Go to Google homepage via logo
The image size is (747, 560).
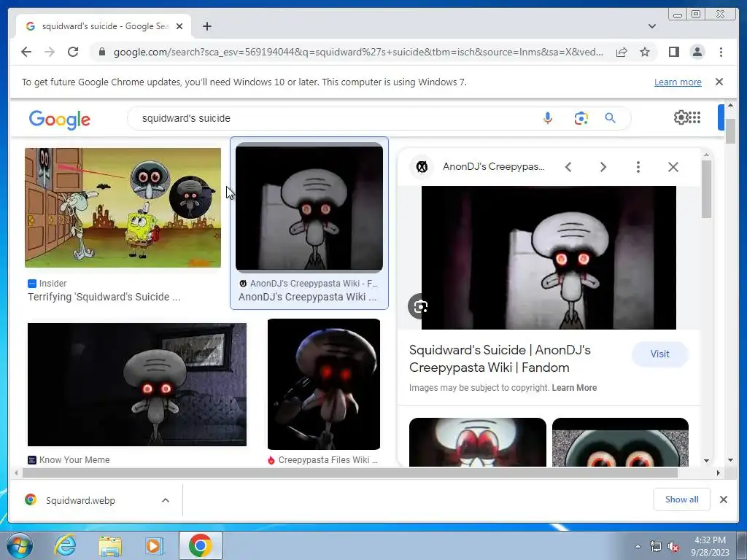(x=60, y=119)
